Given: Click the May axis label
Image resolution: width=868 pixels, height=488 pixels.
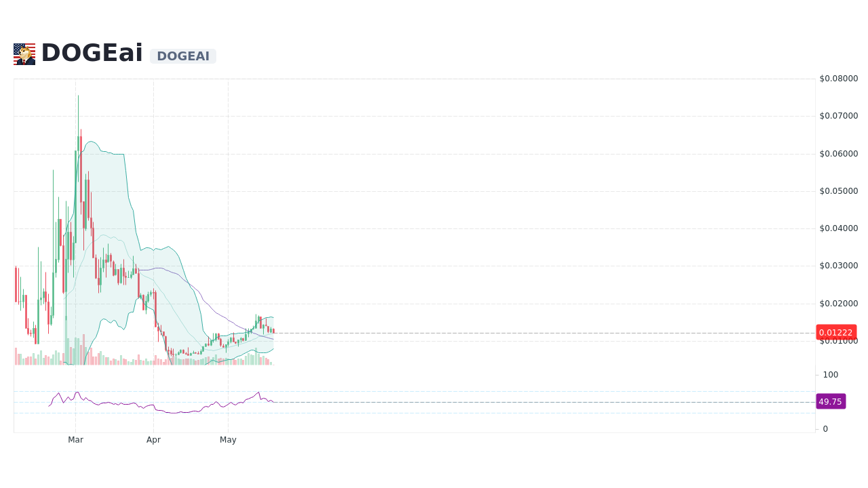Looking at the screenshot, I should (229, 439).
